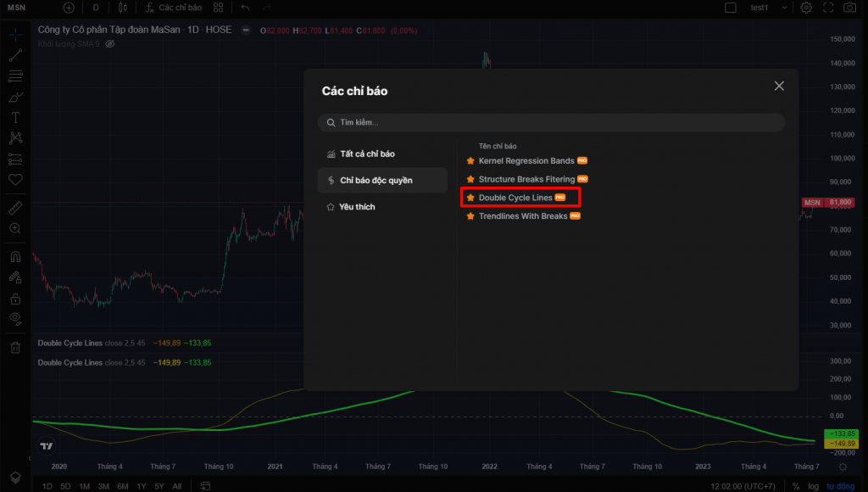868x492 pixels.
Task: Open the symbol search with the plus icon
Action: pos(69,8)
